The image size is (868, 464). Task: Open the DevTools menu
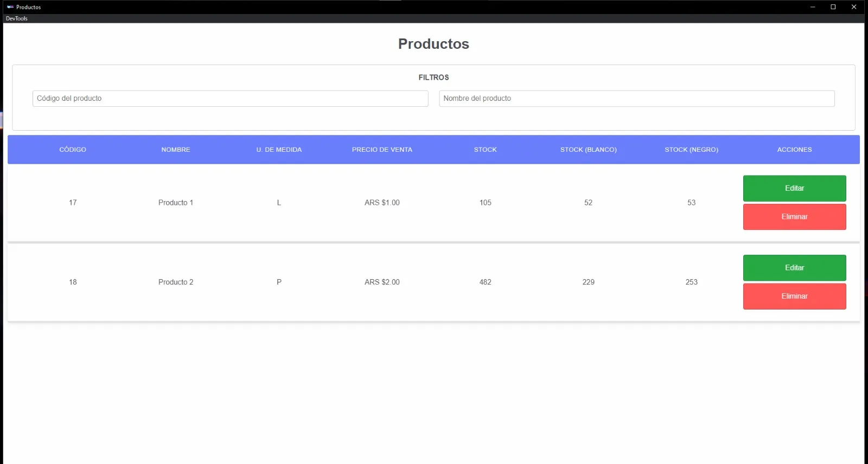tap(17, 18)
